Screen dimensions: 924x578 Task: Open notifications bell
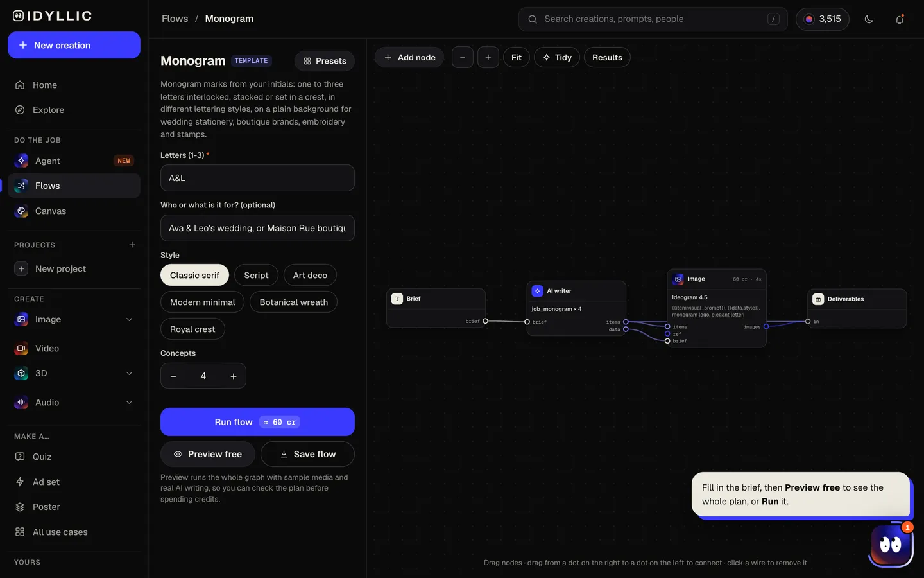[900, 19]
